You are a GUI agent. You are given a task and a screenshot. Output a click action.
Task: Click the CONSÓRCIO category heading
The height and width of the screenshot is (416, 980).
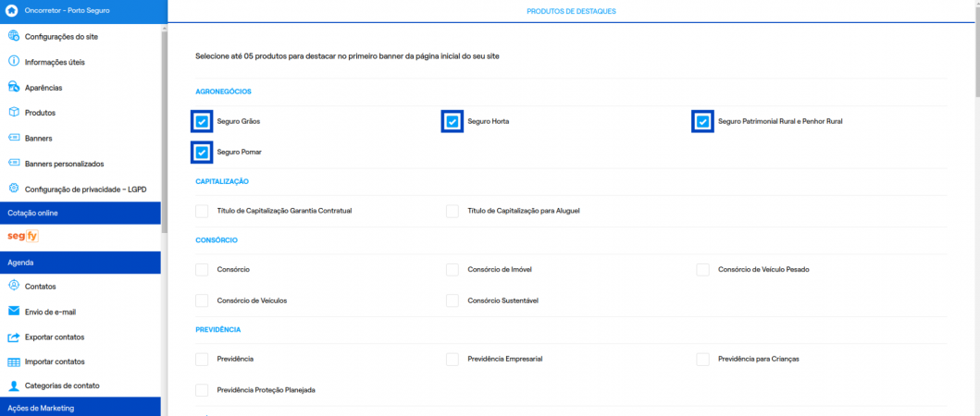217,239
